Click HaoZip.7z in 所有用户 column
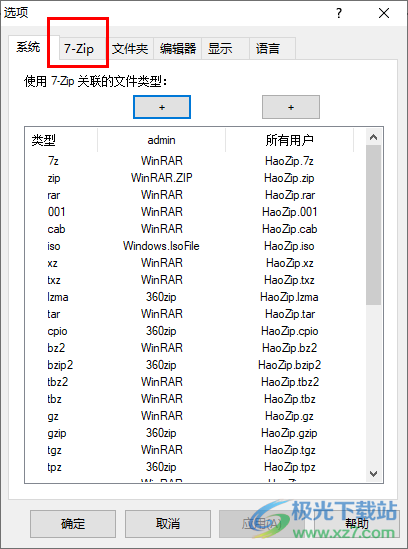Viewport: 408px width, 549px height. point(289,161)
